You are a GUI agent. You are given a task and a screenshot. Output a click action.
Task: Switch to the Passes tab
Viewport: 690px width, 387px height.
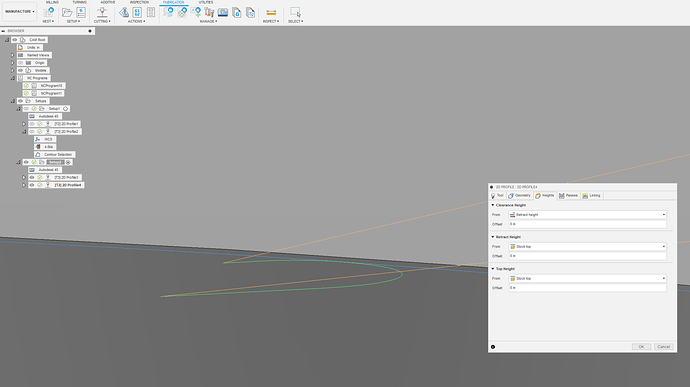[568, 195]
